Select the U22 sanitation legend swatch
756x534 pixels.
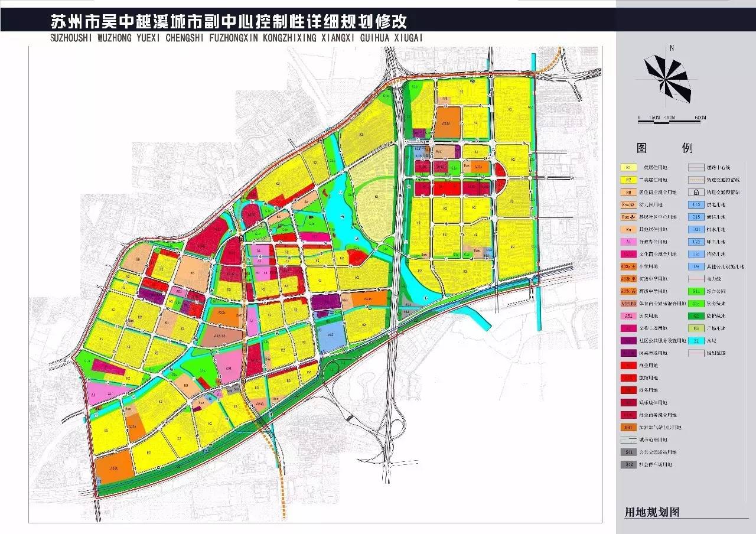(x=696, y=242)
